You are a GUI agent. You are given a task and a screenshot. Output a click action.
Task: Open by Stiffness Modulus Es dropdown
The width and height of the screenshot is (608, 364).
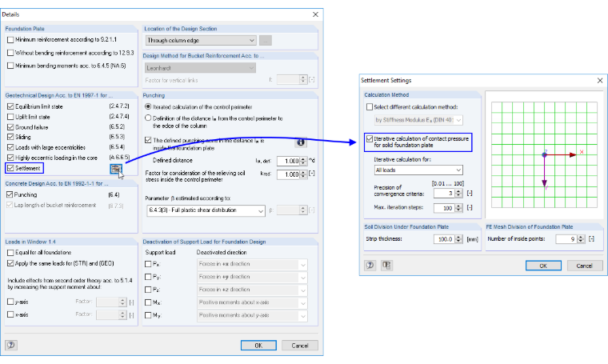(418, 120)
